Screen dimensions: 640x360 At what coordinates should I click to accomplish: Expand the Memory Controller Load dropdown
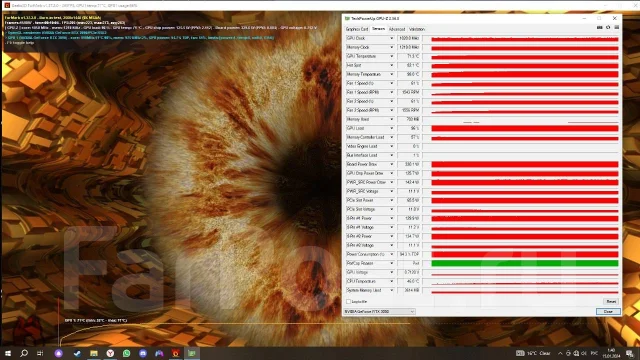pos(391,137)
